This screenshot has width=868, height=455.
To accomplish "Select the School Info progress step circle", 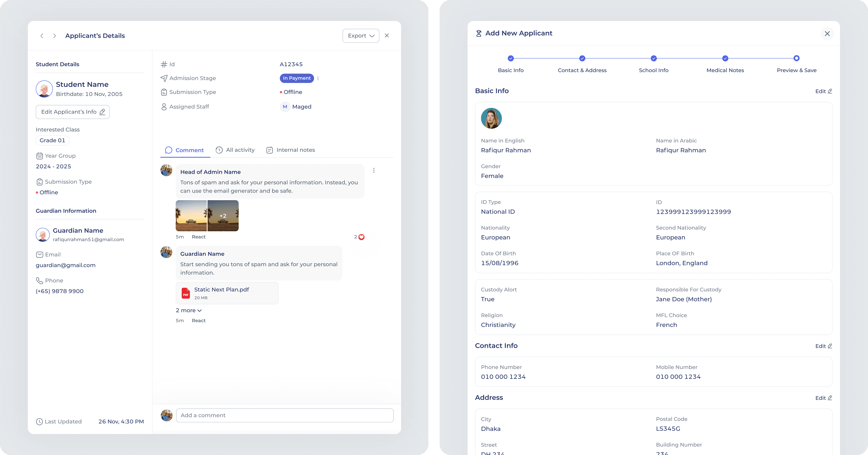I will pyautogui.click(x=653, y=58).
